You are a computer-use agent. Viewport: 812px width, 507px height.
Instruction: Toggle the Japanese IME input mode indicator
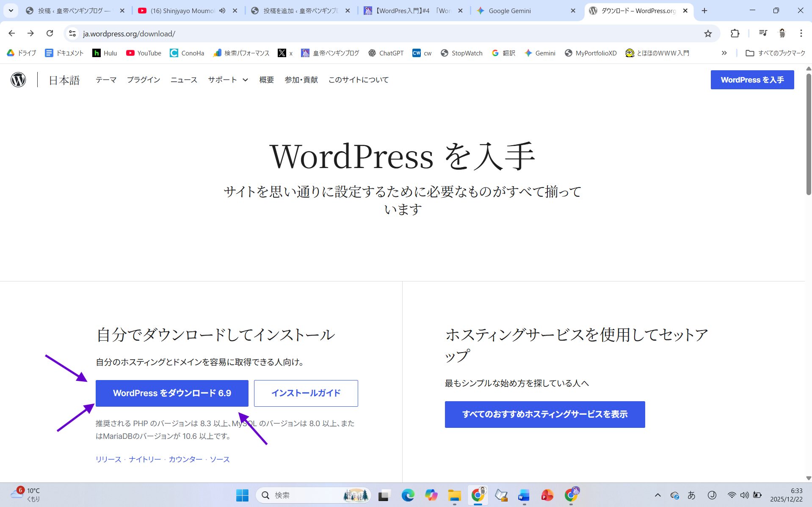click(x=691, y=495)
